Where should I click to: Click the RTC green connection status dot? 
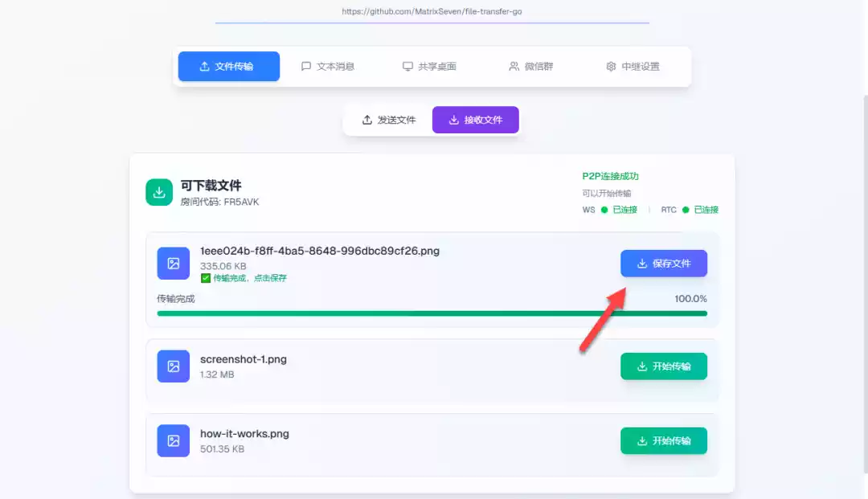click(x=686, y=210)
